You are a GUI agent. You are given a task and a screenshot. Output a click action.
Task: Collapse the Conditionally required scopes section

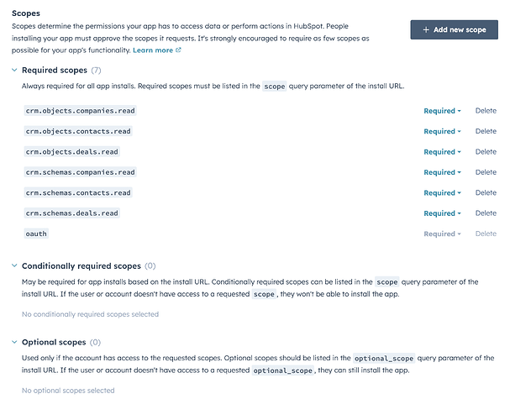point(15,266)
